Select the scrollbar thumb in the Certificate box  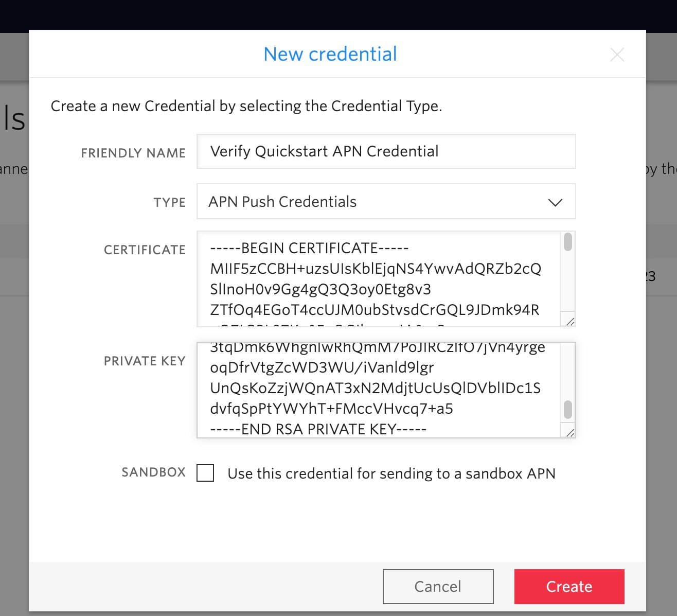tap(568, 242)
